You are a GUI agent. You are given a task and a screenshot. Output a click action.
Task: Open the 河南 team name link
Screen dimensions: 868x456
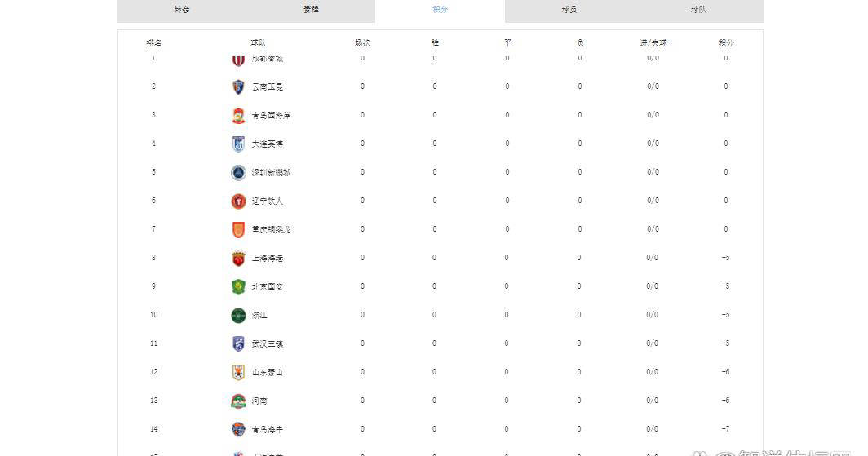tap(259, 401)
